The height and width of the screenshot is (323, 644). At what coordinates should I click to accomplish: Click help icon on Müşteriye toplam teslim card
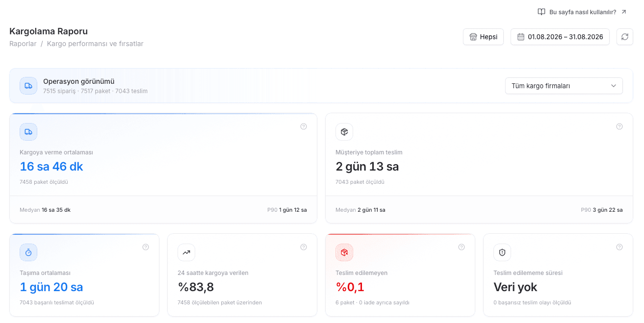coord(619,126)
